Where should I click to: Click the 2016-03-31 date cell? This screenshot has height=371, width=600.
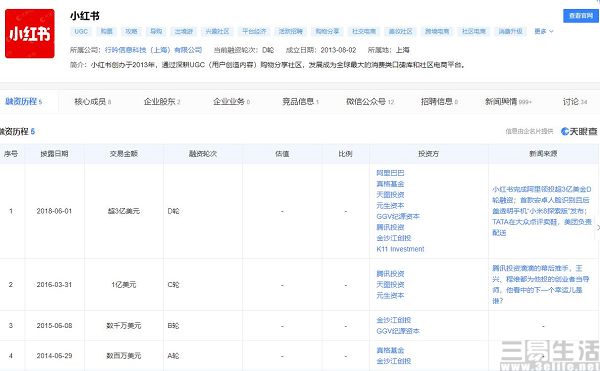click(54, 285)
